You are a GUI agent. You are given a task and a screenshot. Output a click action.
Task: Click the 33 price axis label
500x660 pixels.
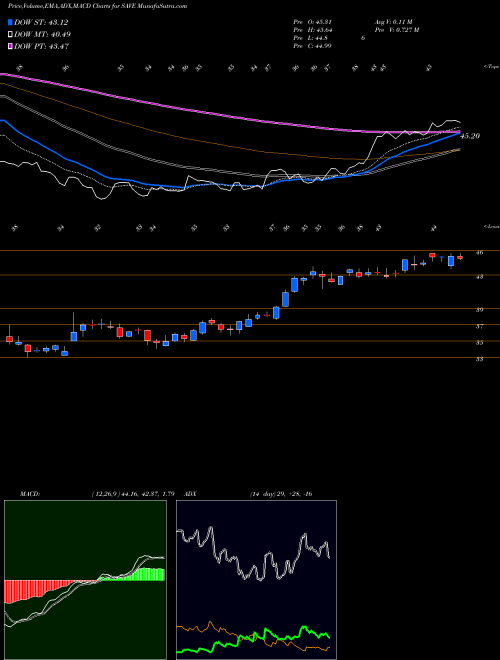[x=480, y=359]
